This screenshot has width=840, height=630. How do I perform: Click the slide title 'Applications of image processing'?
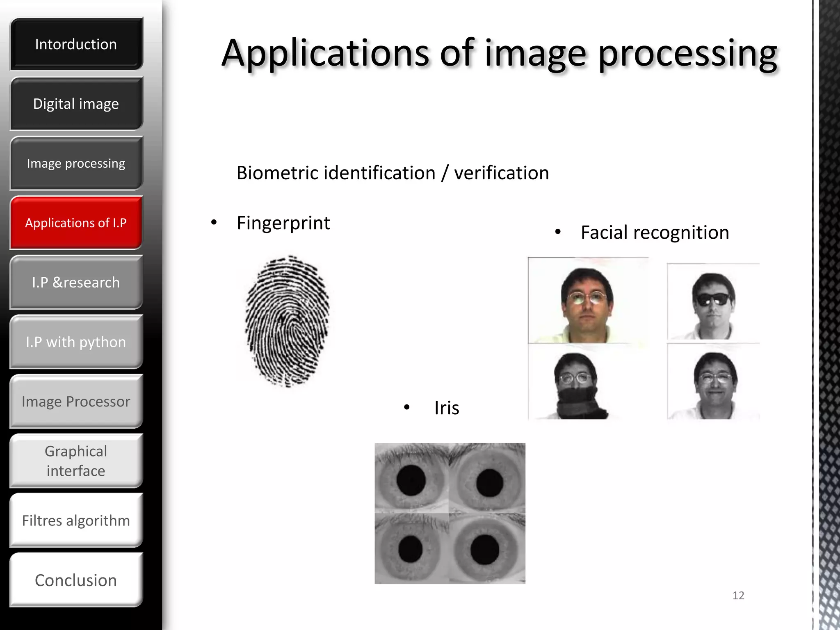pos(499,53)
